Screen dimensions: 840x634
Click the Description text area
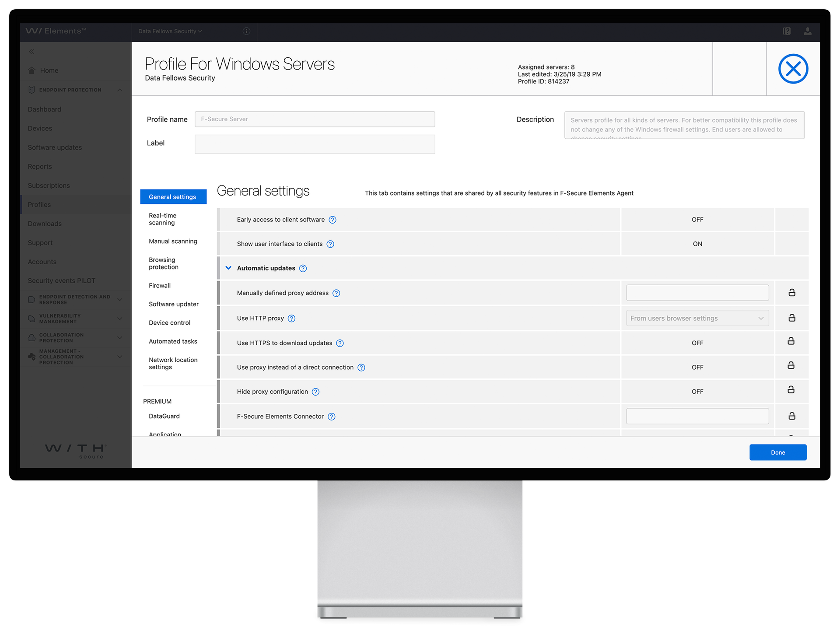pyautogui.click(x=684, y=125)
